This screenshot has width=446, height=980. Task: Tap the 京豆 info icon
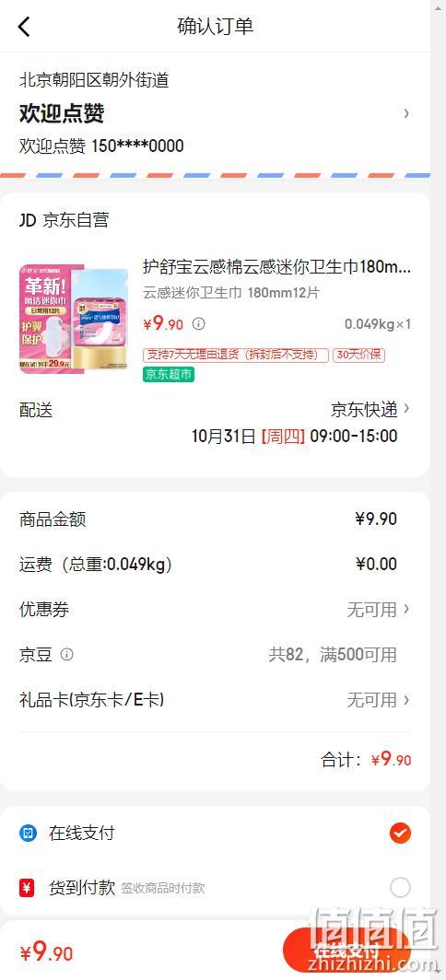point(67,654)
